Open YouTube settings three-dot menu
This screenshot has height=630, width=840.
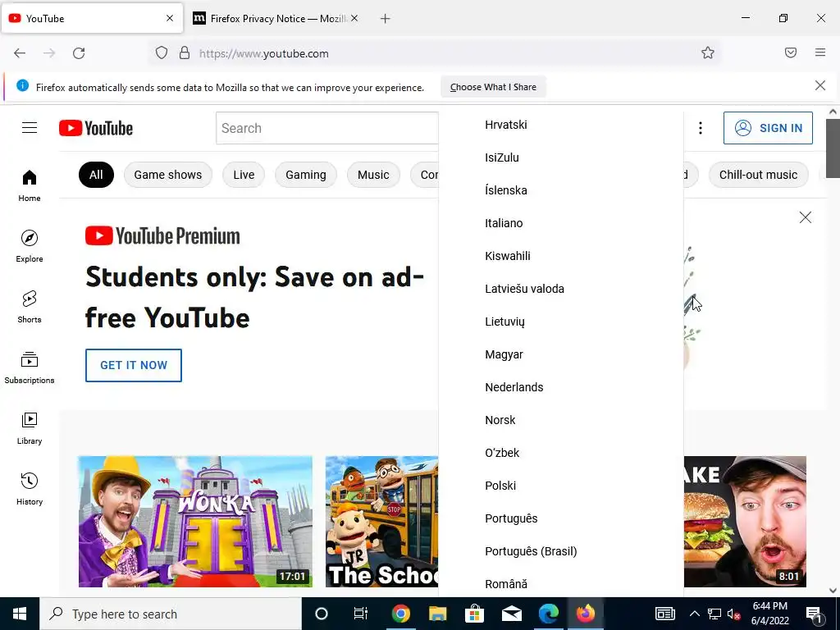[701, 127]
